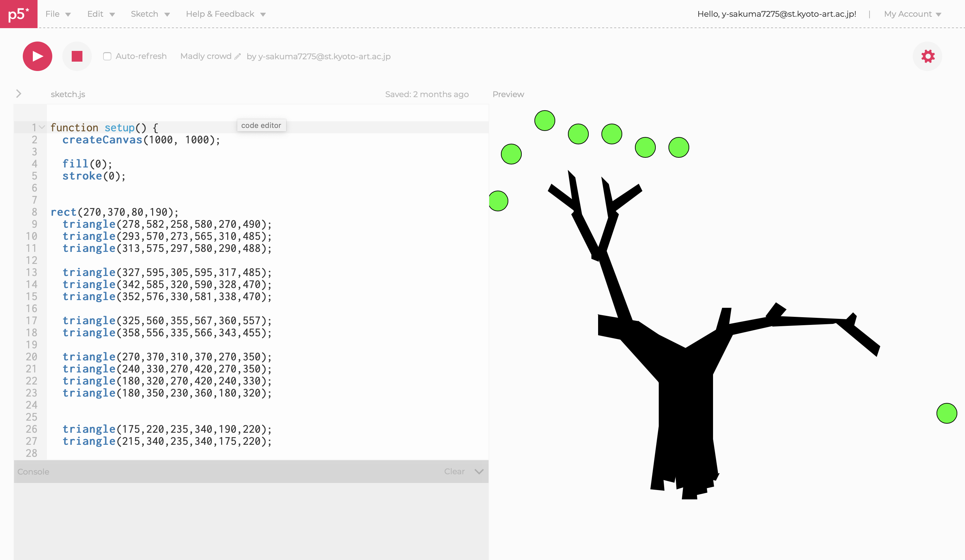Select the sketch.js file tab
The image size is (965, 560).
tap(68, 94)
